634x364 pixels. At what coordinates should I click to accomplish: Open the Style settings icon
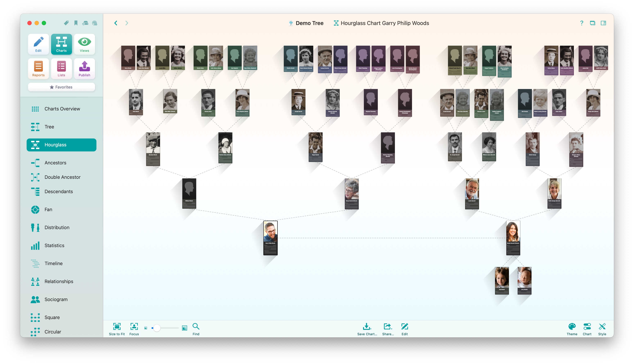602,326
